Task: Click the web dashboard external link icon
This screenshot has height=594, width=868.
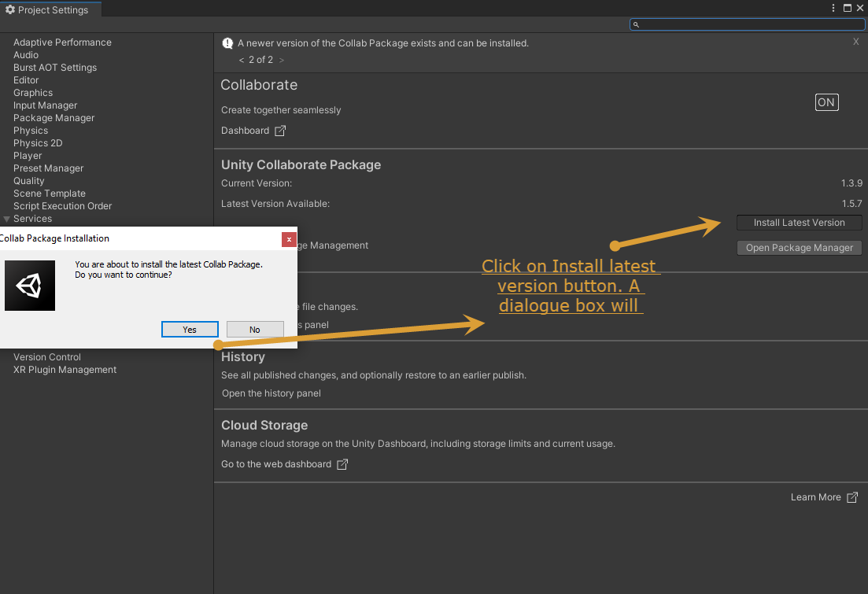Action: coord(342,464)
